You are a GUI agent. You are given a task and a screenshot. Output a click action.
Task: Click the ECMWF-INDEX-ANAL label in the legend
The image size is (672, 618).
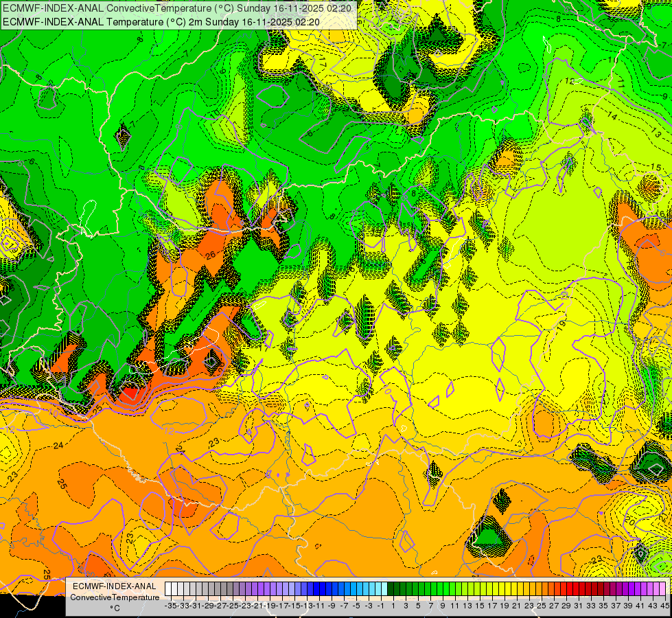(115, 586)
